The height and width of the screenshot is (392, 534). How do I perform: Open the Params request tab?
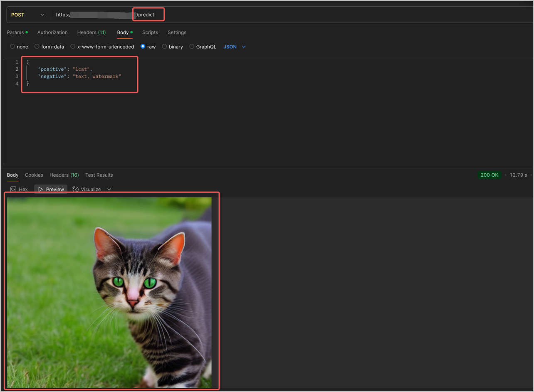pos(17,32)
